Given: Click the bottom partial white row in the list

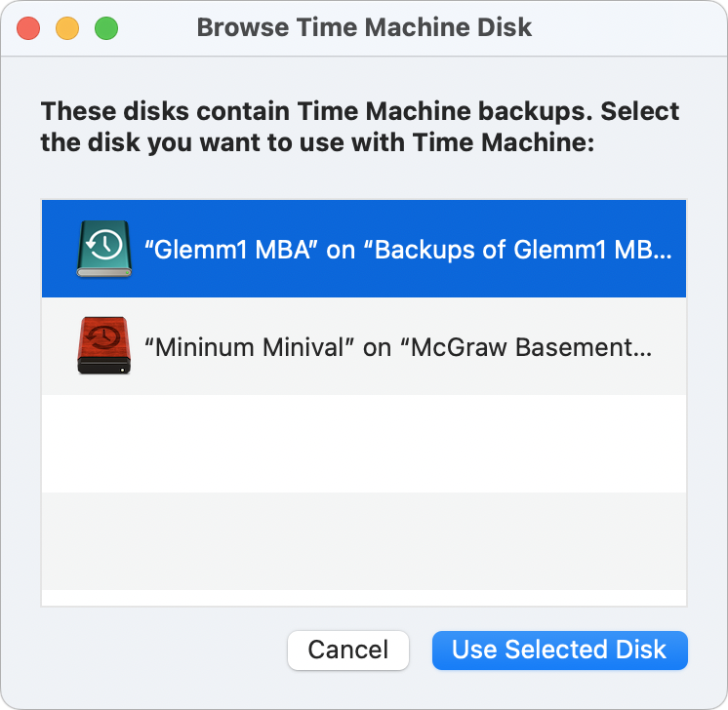Looking at the screenshot, I should point(364,598).
